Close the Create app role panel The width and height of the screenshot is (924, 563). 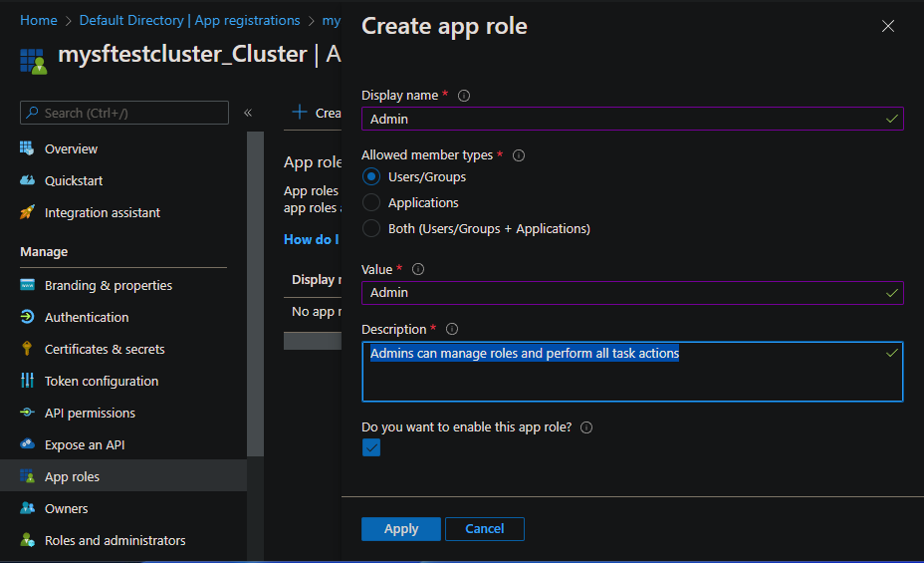coord(888,26)
